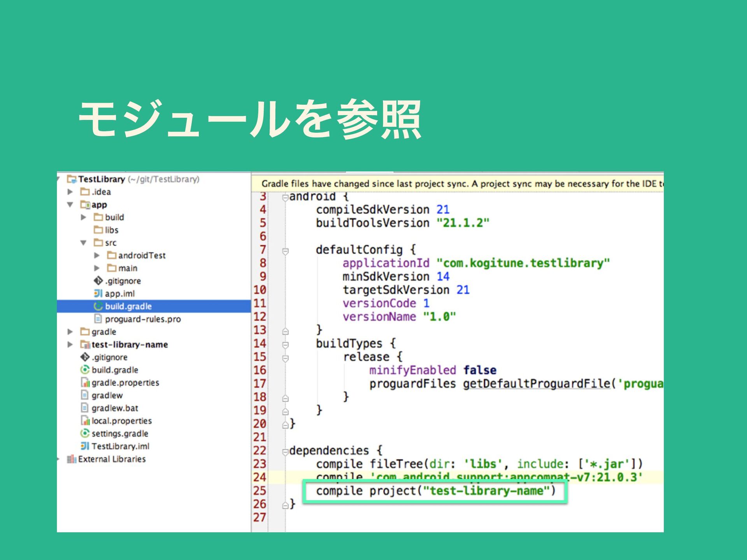
Task: Click the app.iml file icon
Action: coord(98,293)
